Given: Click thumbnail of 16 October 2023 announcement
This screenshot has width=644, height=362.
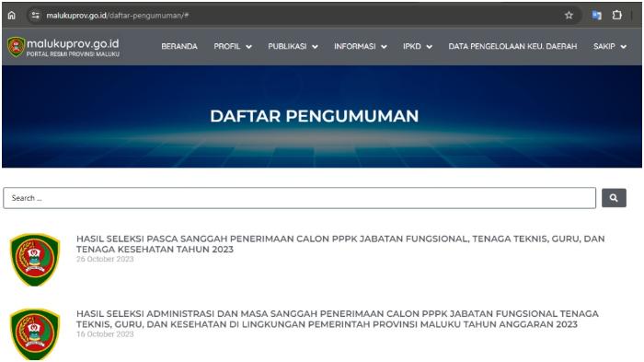Looking at the screenshot, I should [35, 334].
